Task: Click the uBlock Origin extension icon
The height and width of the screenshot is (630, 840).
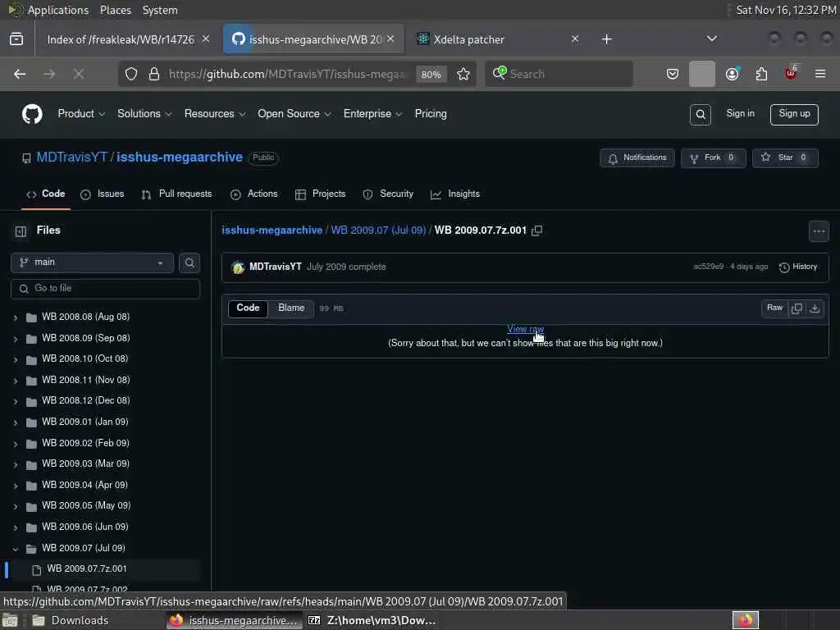Action: [x=791, y=73]
